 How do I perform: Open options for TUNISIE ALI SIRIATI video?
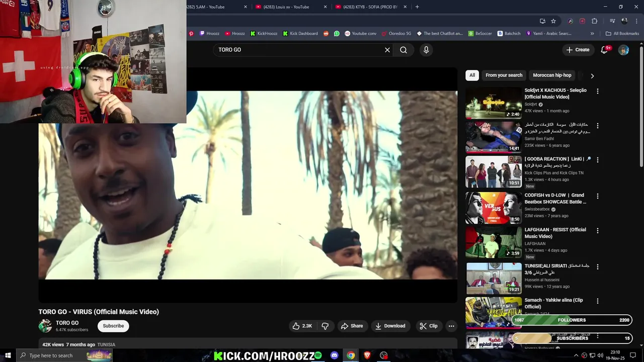(598, 266)
